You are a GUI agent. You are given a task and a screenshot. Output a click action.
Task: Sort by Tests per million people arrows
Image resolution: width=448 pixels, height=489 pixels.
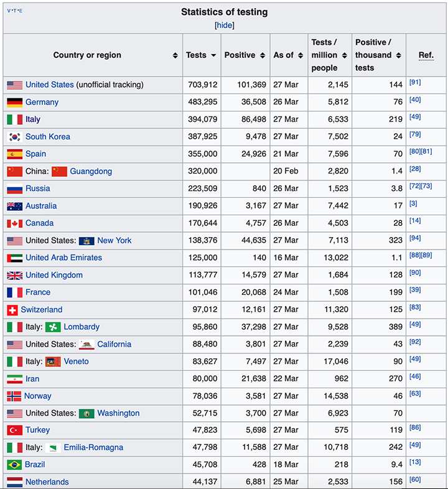point(345,55)
